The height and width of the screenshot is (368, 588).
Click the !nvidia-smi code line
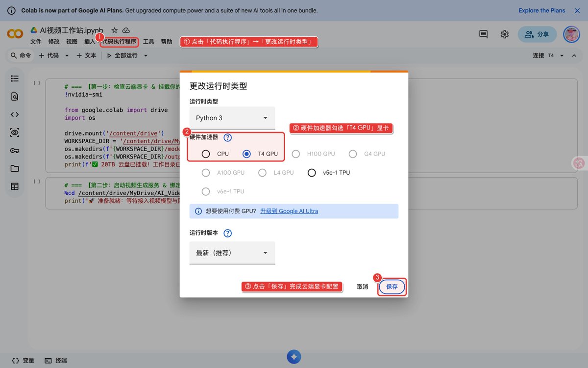83,94
